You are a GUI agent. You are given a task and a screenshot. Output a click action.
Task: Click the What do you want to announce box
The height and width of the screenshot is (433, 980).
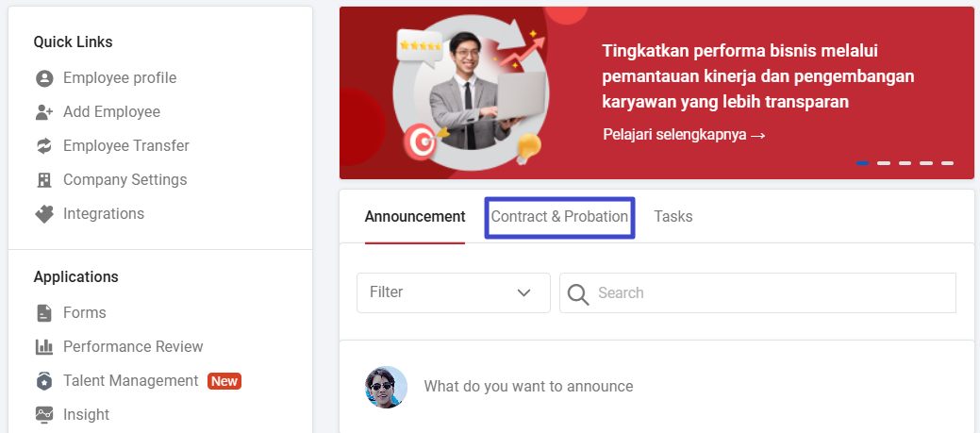528,387
